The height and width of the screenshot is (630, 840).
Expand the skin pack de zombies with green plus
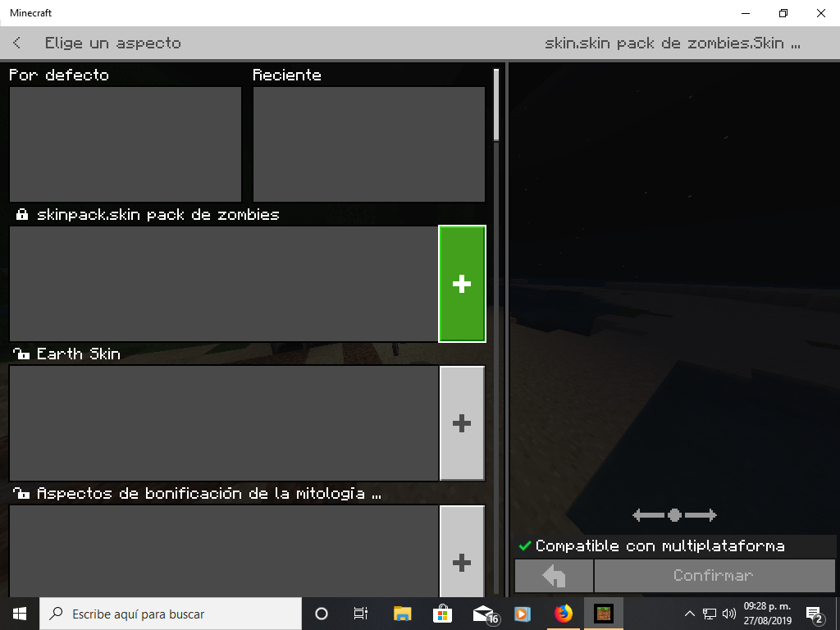coord(462,284)
